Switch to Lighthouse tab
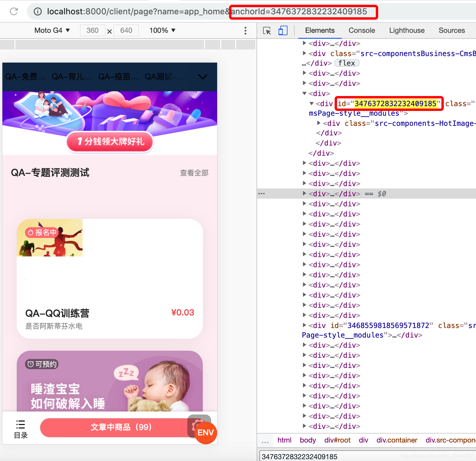Viewport: 476px width, 461px height. coord(407,30)
